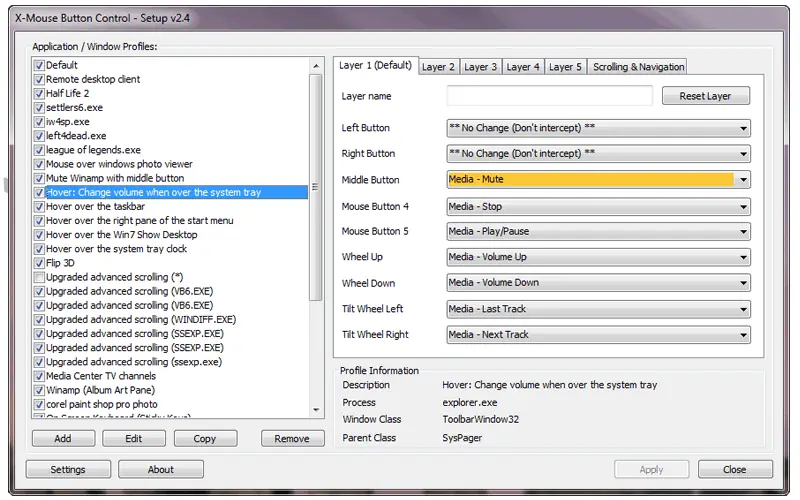The height and width of the screenshot is (500, 800).
Task: Open the About dialog
Action: 161,469
